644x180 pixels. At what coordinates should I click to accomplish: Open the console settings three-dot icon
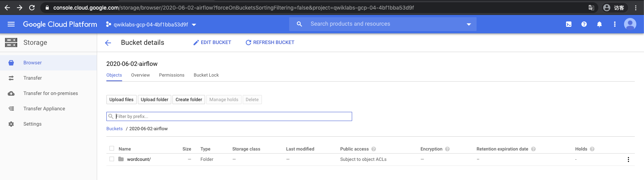click(615, 24)
